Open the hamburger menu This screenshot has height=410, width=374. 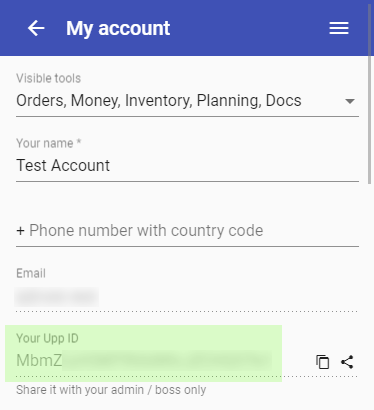point(339,28)
